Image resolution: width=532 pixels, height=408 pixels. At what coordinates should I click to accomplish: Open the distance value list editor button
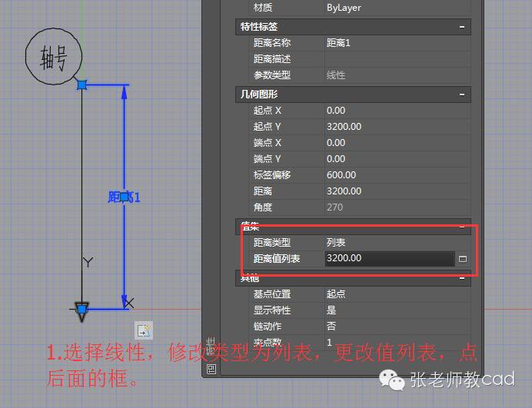(x=463, y=259)
